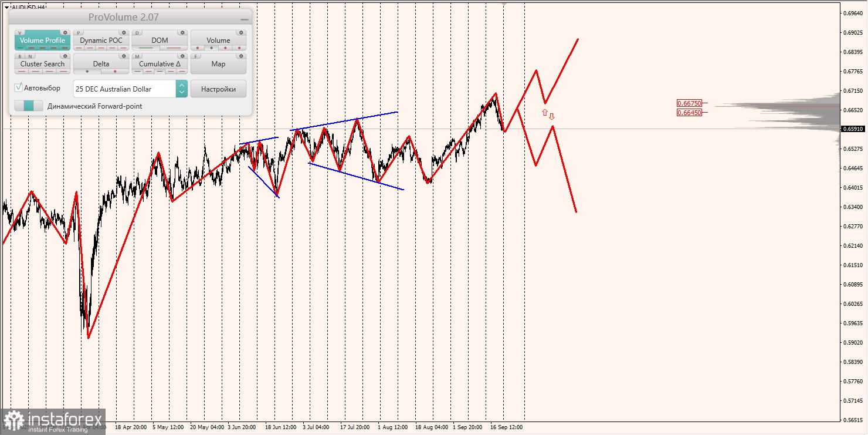Open the AUDUSD,H4 chart menu triangle
This screenshot has height=435, width=868.
(6, 8)
